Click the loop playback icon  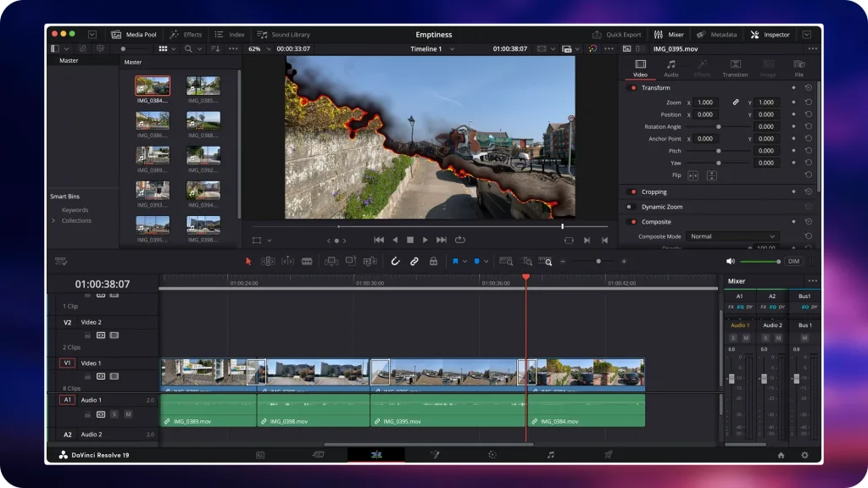click(x=460, y=240)
